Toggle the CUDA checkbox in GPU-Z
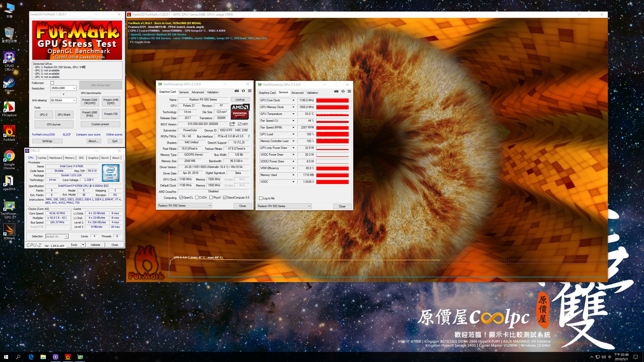 (197, 198)
